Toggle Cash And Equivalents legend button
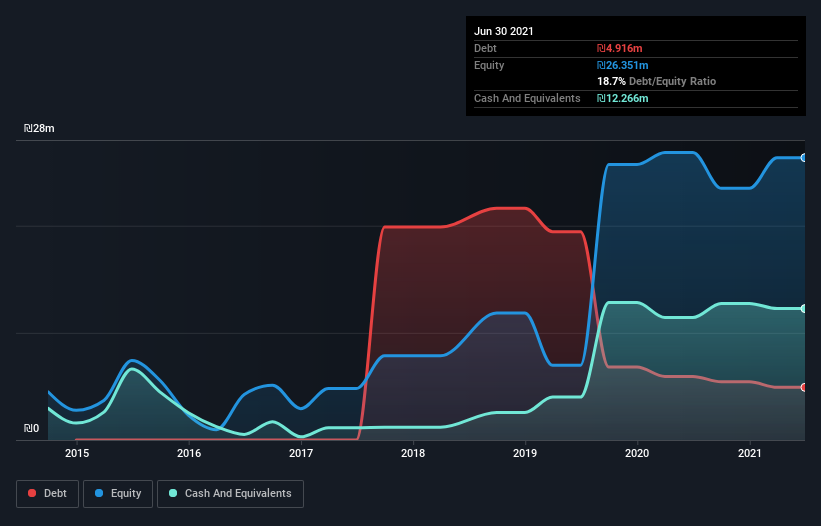Image resolution: width=821 pixels, height=526 pixels. tap(230, 494)
